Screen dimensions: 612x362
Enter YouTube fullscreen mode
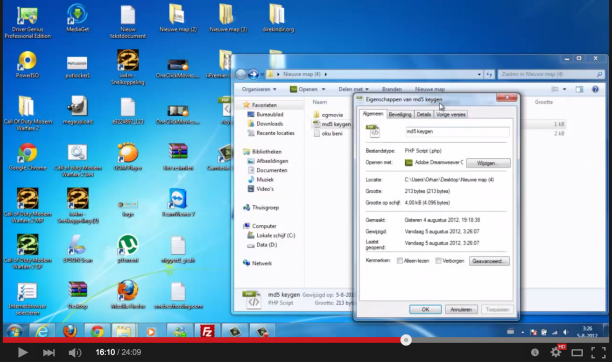(x=598, y=352)
